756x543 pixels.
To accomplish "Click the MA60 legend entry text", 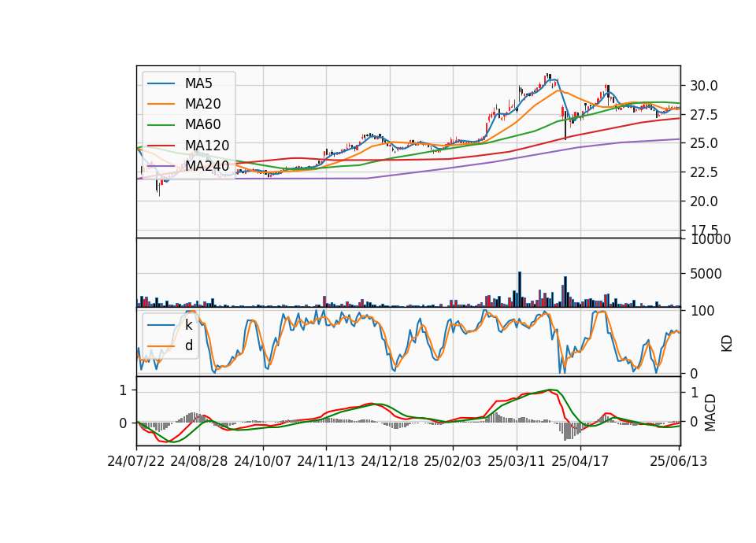I will pyautogui.click(x=202, y=124).
